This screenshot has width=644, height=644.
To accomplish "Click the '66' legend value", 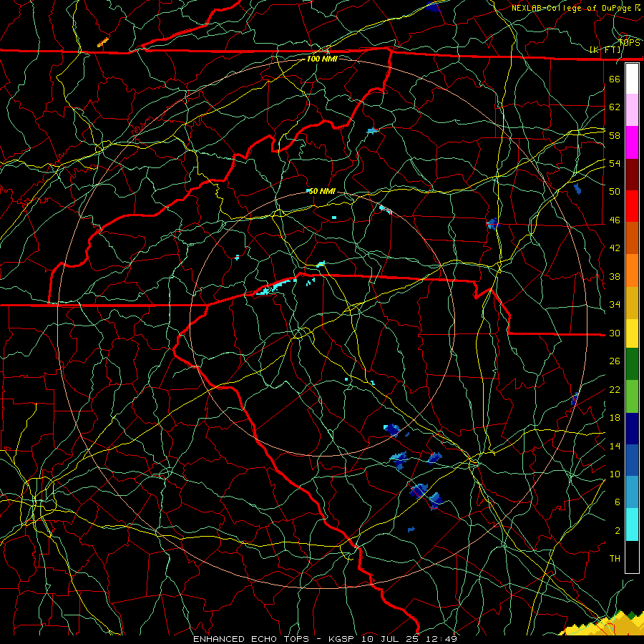I will pos(615,79).
